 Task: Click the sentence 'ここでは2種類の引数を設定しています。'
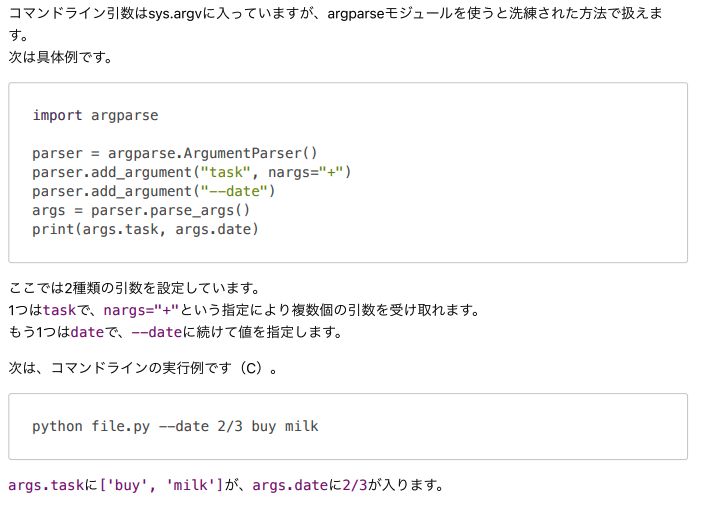tap(134, 288)
